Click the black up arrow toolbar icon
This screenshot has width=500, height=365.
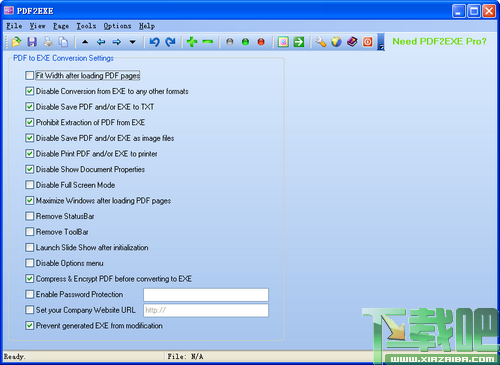click(85, 42)
